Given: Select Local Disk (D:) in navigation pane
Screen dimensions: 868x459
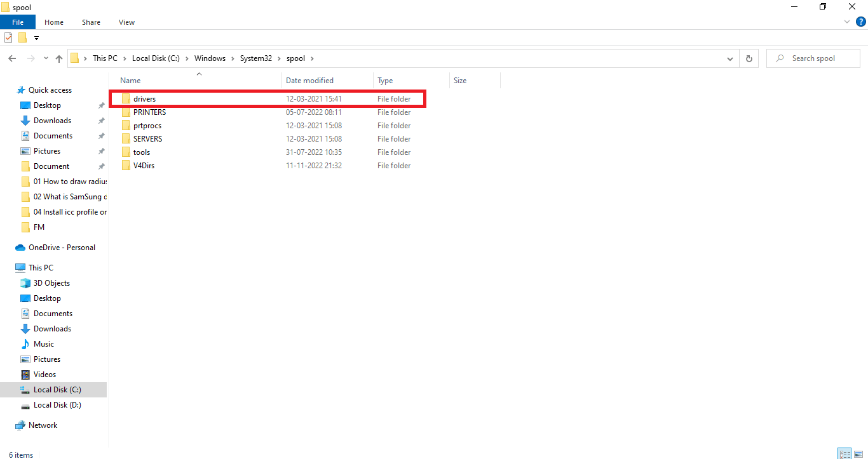Looking at the screenshot, I should (x=57, y=405).
